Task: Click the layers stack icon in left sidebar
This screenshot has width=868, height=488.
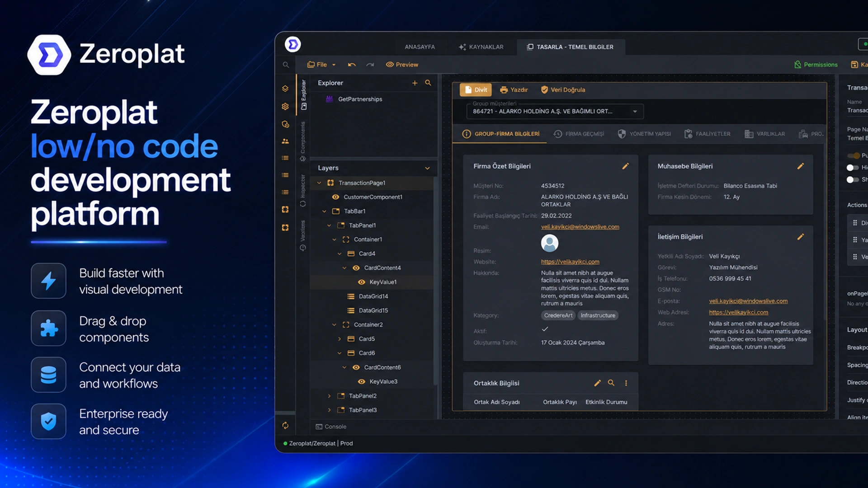Action: click(285, 89)
